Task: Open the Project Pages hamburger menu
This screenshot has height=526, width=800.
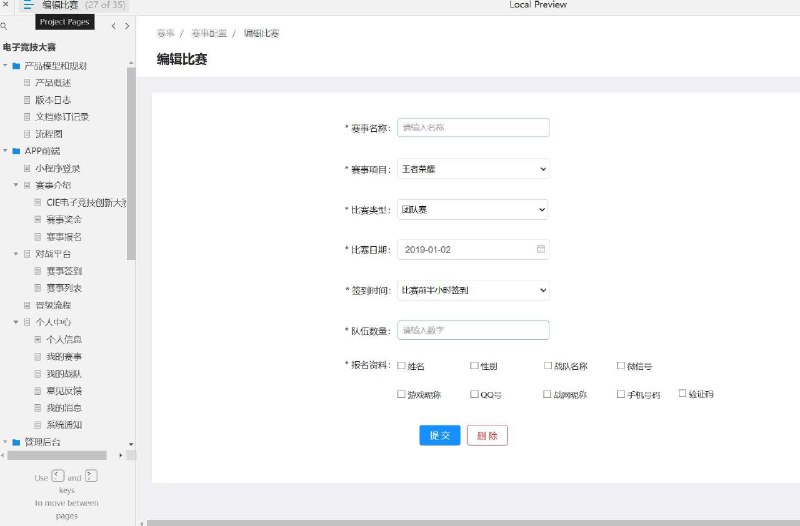Action: (28, 5)
